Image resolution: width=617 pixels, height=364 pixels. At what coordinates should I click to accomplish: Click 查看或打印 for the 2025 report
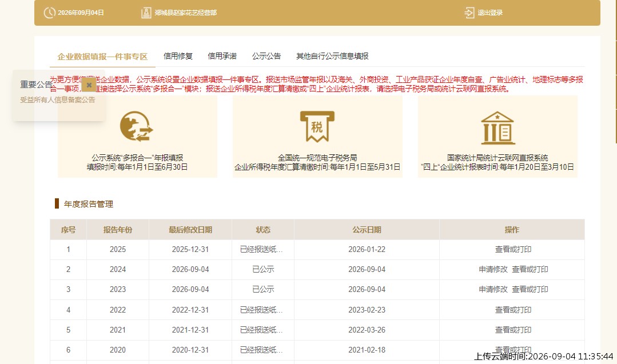[x=513, y=249]
